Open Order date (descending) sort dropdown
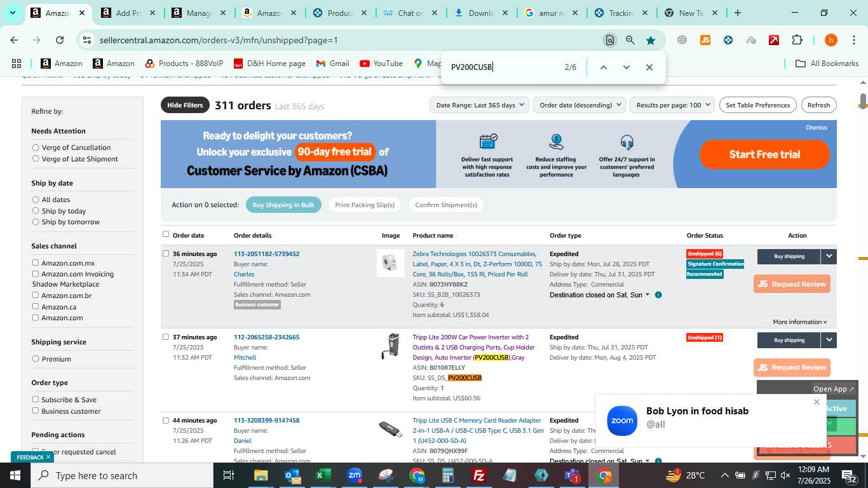 580,105
